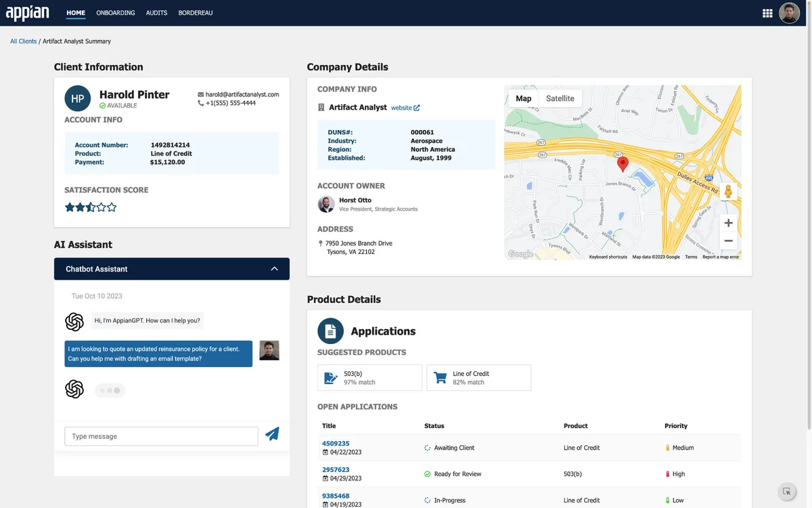The image size is (812, 508).
Task: Open the Bordereau tab
Action: coord(196,13)
